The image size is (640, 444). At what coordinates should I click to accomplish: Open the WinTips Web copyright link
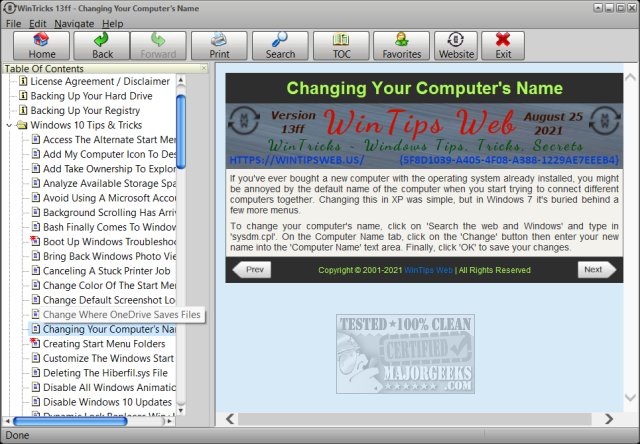pos(428,270)
